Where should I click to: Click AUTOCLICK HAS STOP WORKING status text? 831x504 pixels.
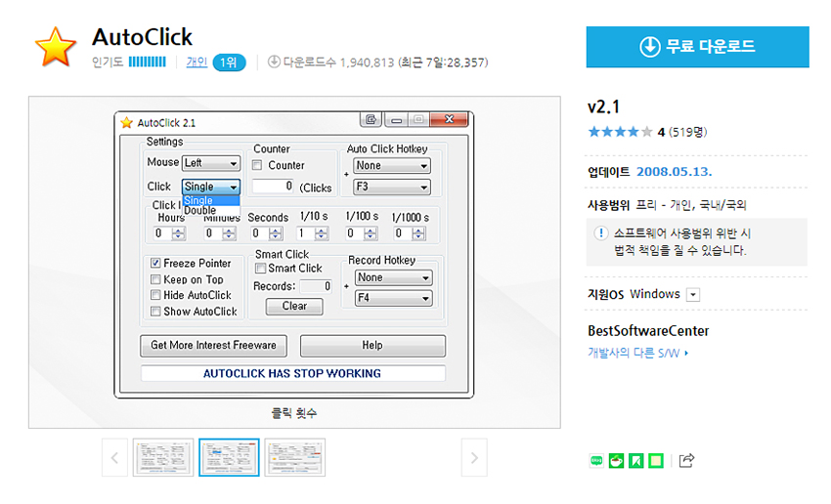[x=292, y=373]
